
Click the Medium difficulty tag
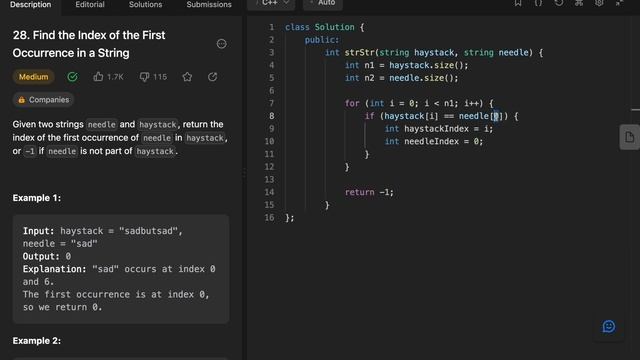click(33, 77)
